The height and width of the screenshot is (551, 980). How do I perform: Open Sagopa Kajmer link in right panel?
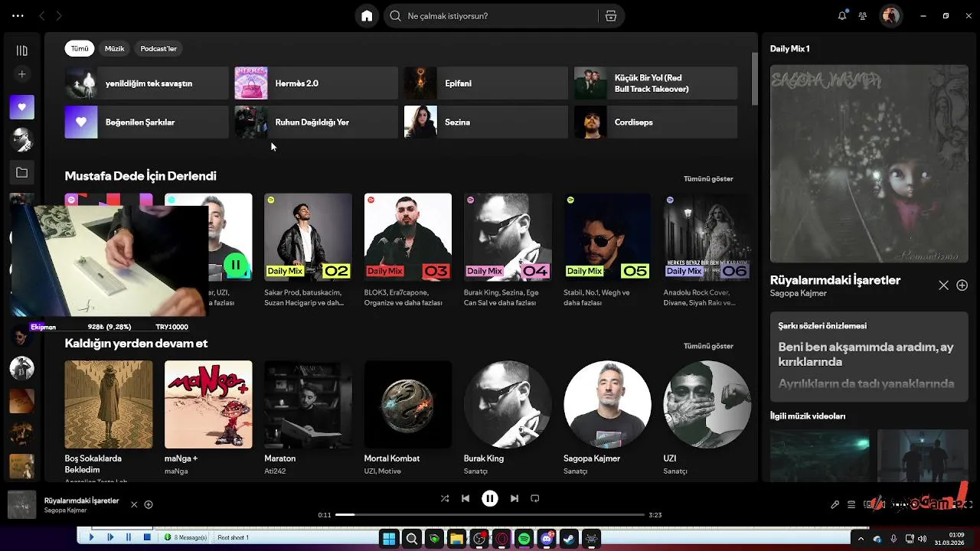click(x=799, y=294)
